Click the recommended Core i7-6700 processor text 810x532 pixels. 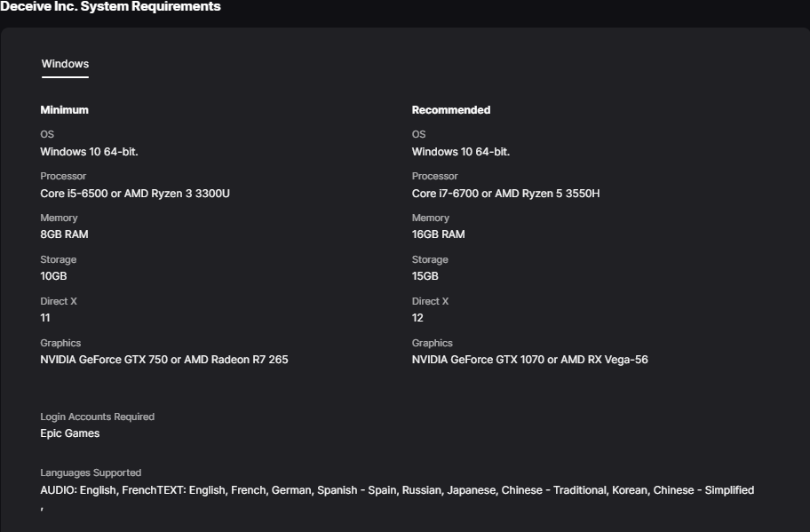pyautogui.click(x=505, y=194)
